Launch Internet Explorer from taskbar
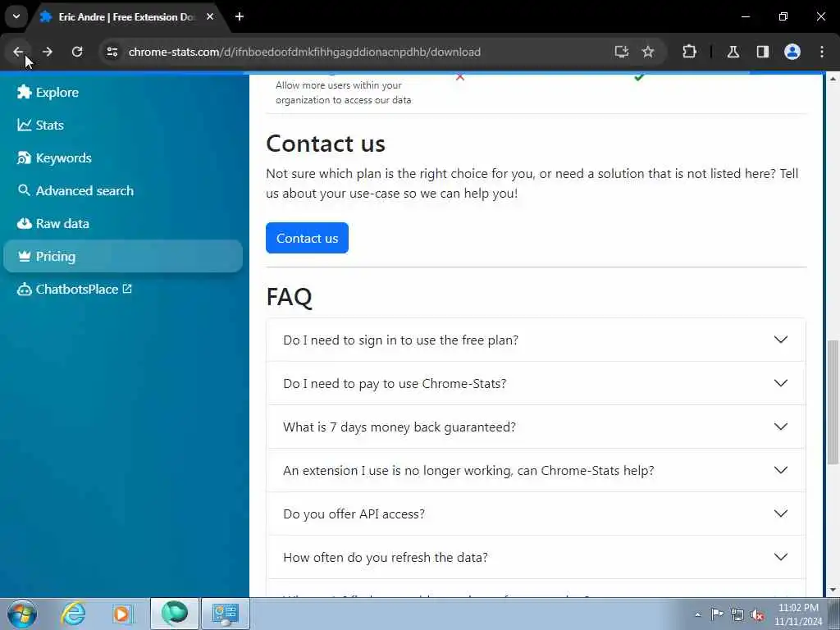 point(73,614)
